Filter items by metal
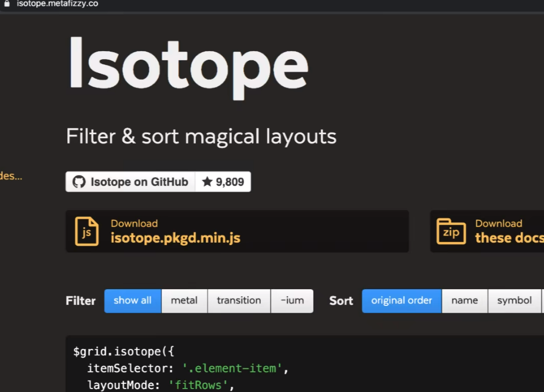 [x=184, y=301]
